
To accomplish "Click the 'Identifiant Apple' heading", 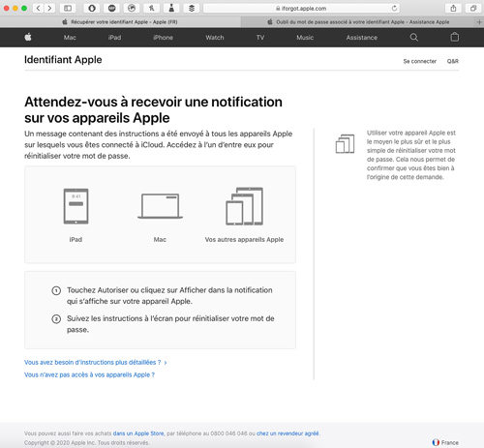I will click(x=63, y=60).
